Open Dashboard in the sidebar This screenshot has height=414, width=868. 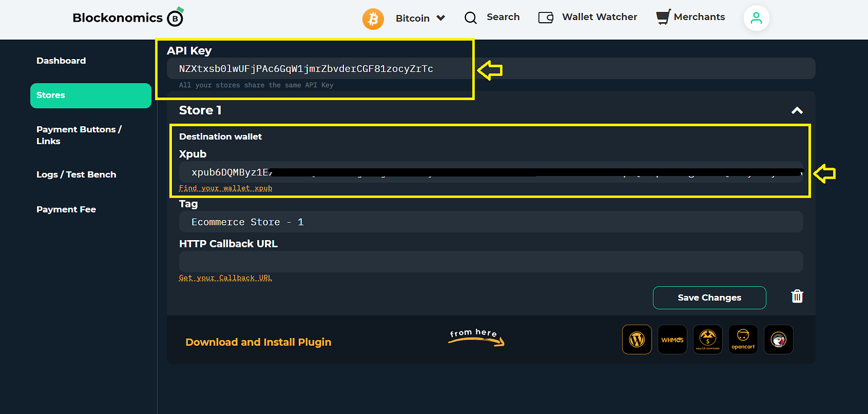61,61
